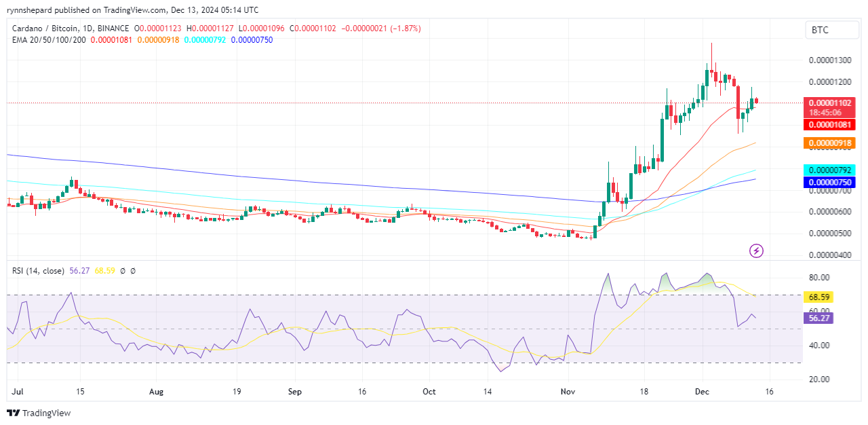
Task: Click the purple RSI value tag 56.27
Action: pyautogui.click(x=817, y=318)
